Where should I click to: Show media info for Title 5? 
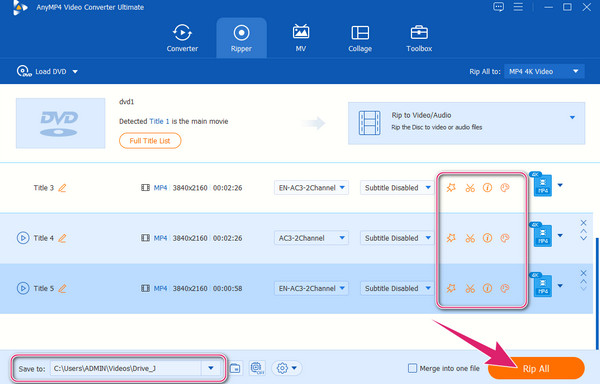(487, 288)
